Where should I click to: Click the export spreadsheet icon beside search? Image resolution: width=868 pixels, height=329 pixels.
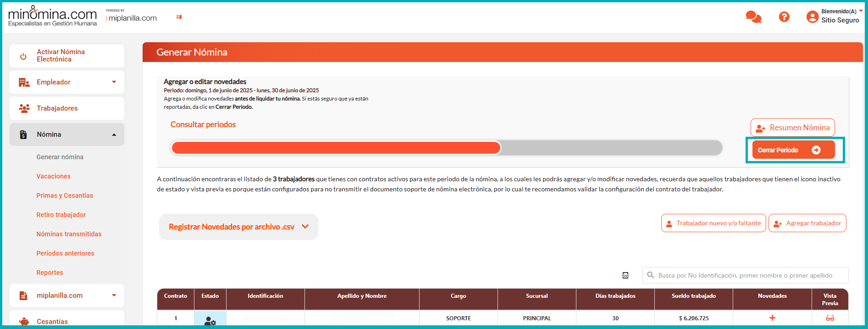point(625,275)
